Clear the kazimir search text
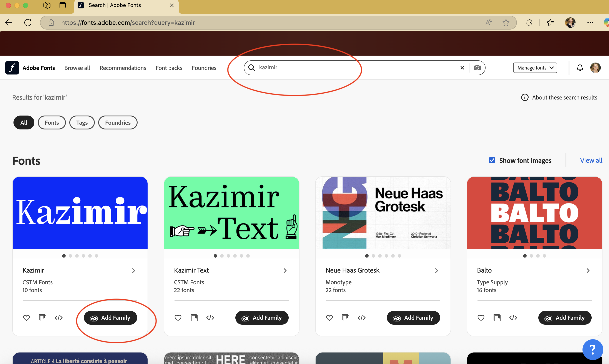Image resolution: width=609 pixels, height=364 pixels. (462, 68)
